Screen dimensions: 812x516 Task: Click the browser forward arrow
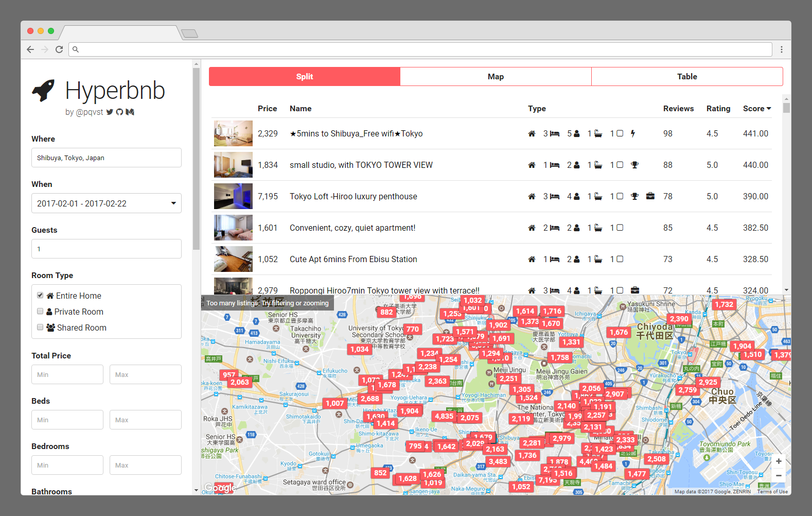point(45,49)
